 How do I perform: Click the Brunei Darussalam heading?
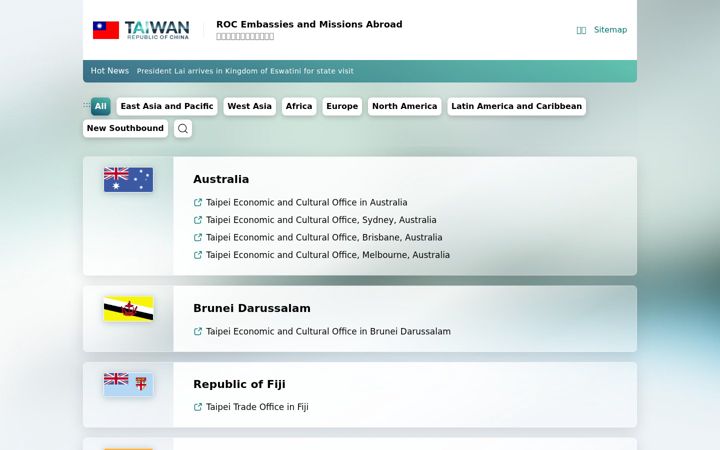point(252,308)
